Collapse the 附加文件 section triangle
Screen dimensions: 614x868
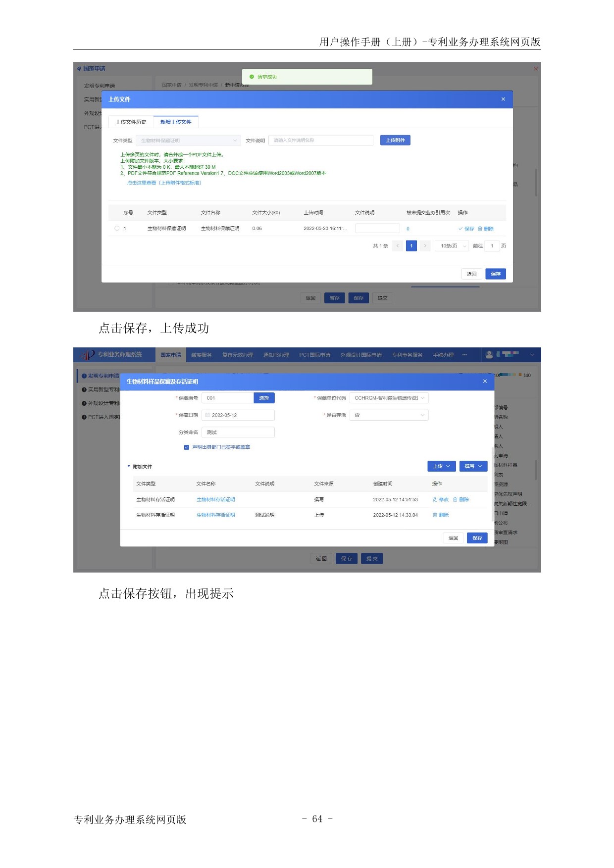[x=129, y=466]
